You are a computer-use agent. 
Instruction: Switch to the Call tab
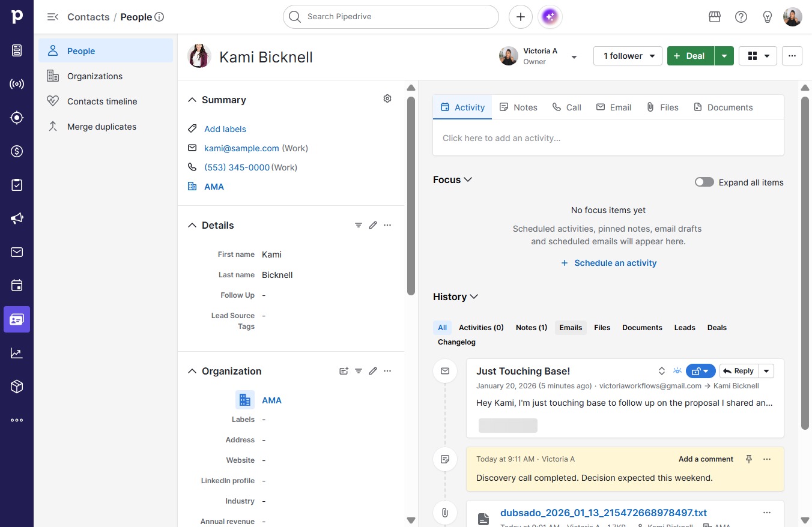(567, 107)
